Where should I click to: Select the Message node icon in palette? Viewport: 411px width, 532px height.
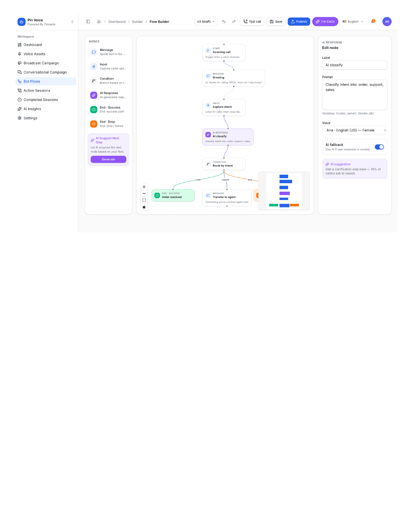pyautogui.click(x=94, y=52)
